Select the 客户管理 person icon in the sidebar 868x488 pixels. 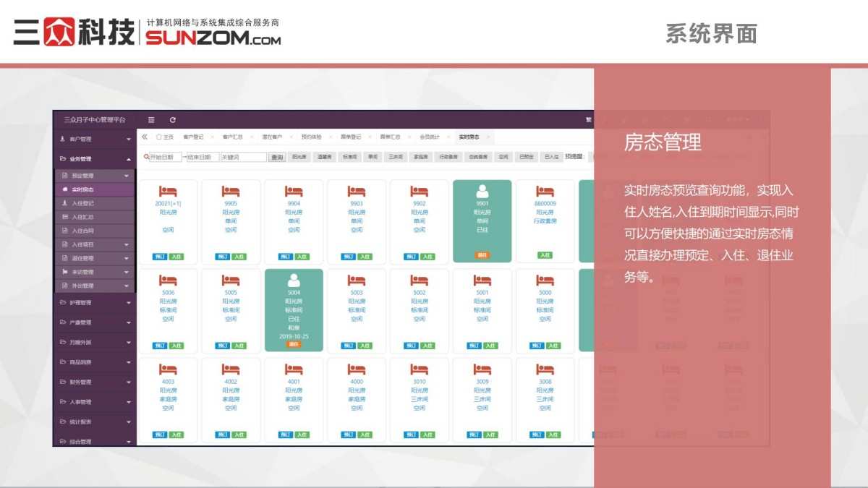(62, 138)
